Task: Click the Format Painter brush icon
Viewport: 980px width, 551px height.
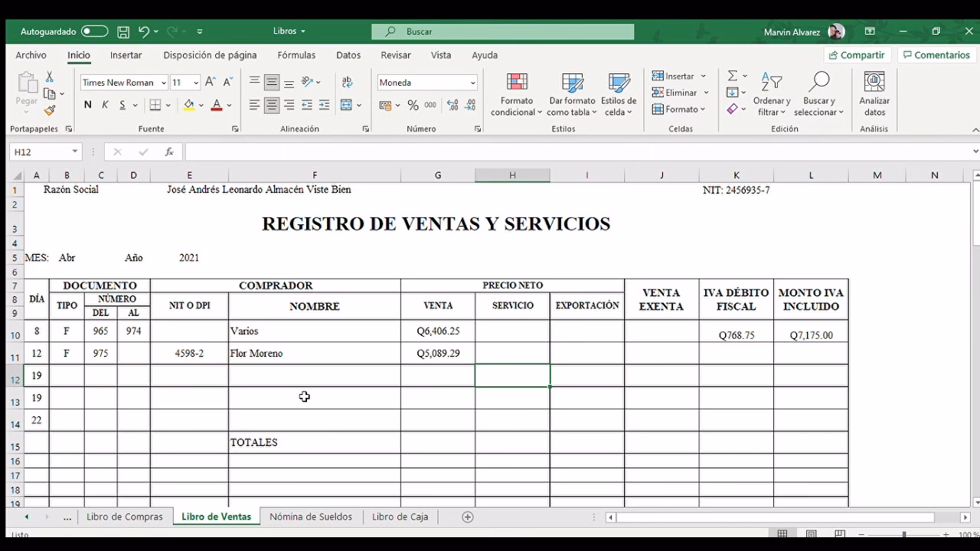Action: [50, 111]
